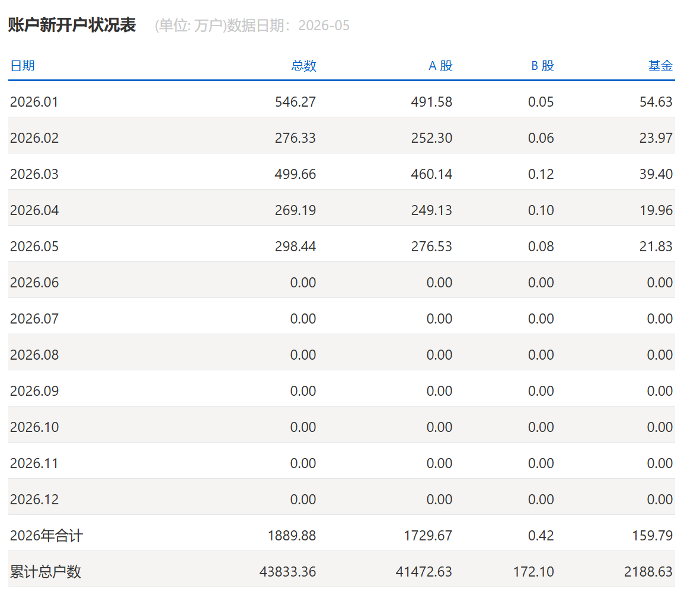Image resolution: width=700 pixels, height=589 pixels.
Task: Click cumulative fund value 2188.63
Action: point(648,572)
